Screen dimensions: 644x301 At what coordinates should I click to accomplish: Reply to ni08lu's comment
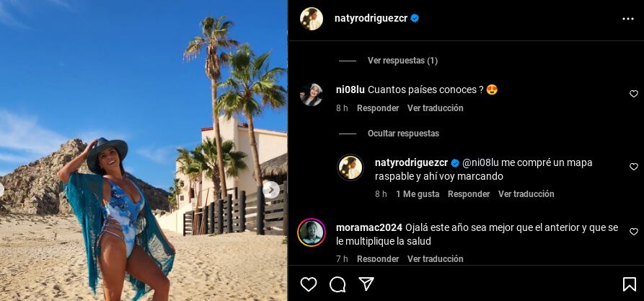378,108
